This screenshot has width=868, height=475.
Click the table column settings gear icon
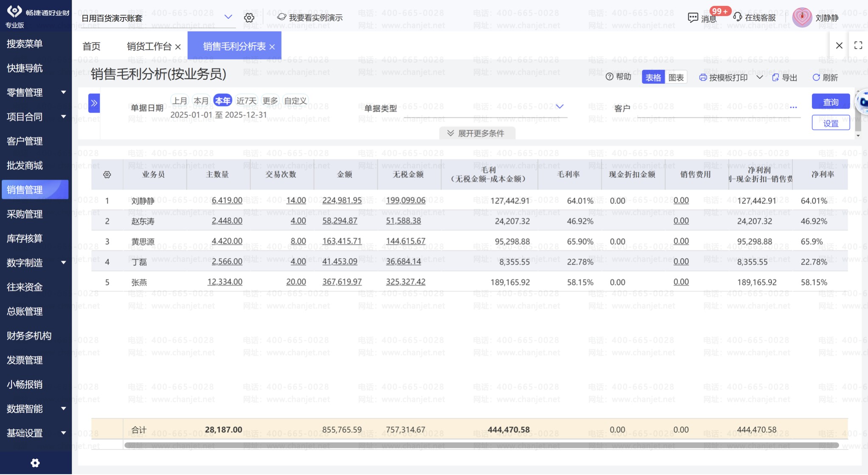tap(107, 175)
